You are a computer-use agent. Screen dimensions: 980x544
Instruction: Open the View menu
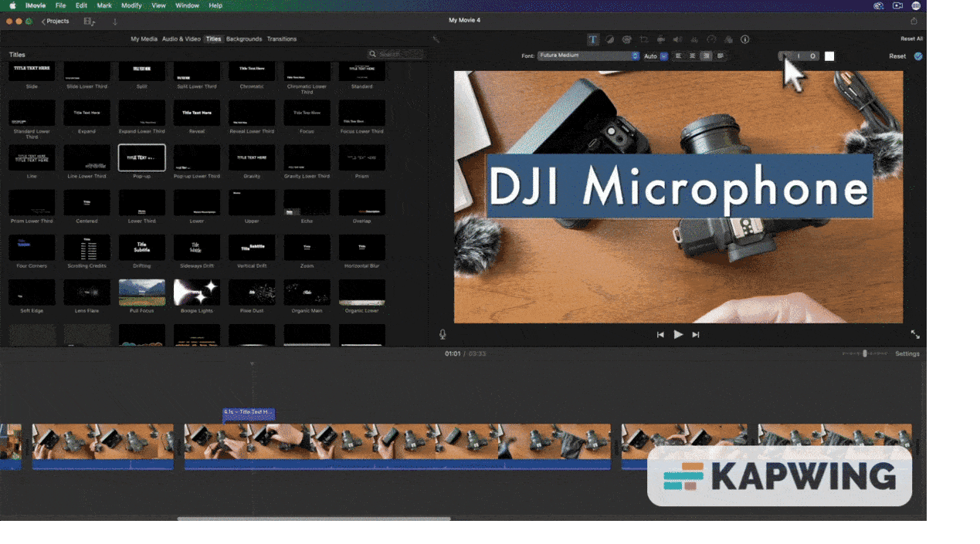158,5
